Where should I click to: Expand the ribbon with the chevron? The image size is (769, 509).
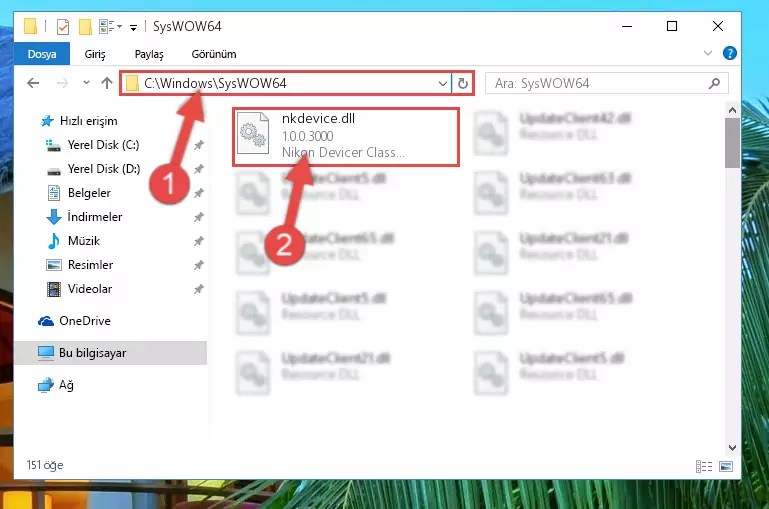[x=708, y=53]
